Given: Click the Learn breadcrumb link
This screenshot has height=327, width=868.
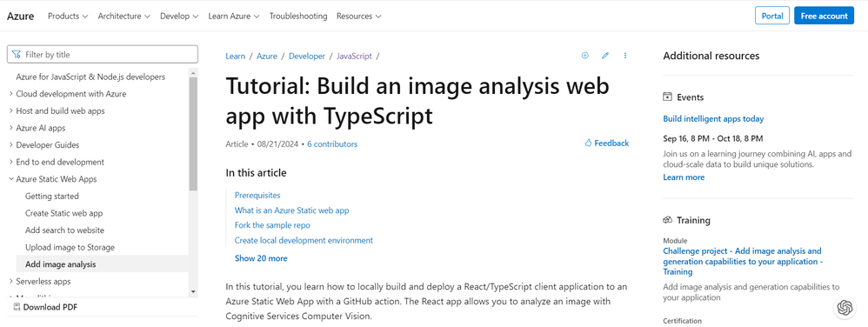Looking at the screenshot, I should coord(236,56).
